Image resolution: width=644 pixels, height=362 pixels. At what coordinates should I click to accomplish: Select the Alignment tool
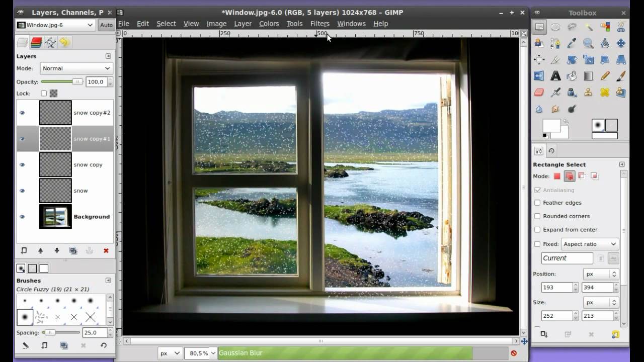tap(539, 60)
